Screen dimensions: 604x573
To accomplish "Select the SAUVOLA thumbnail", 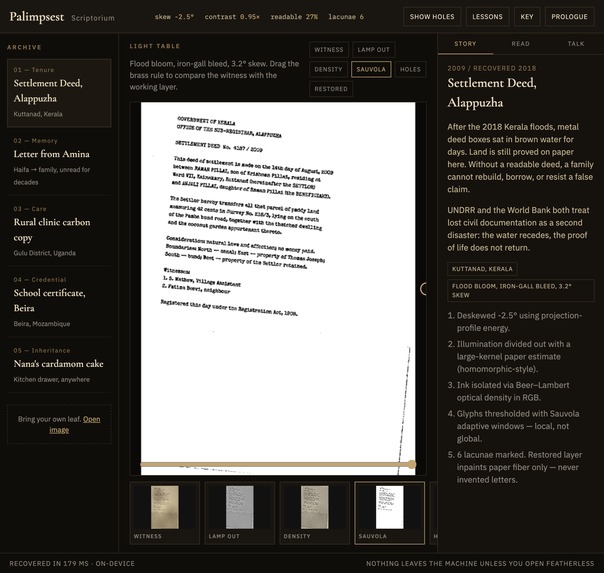I will [389, 513].
